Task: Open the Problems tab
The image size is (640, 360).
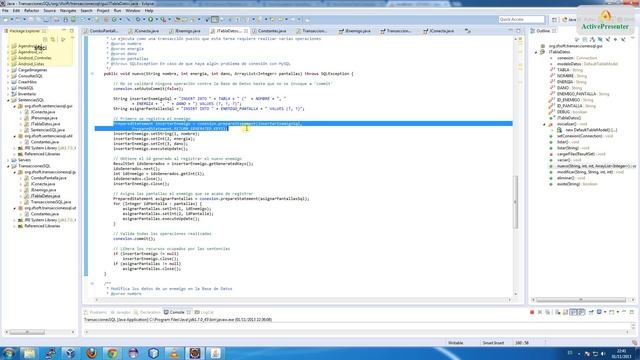Action: (x=95, y=312)
